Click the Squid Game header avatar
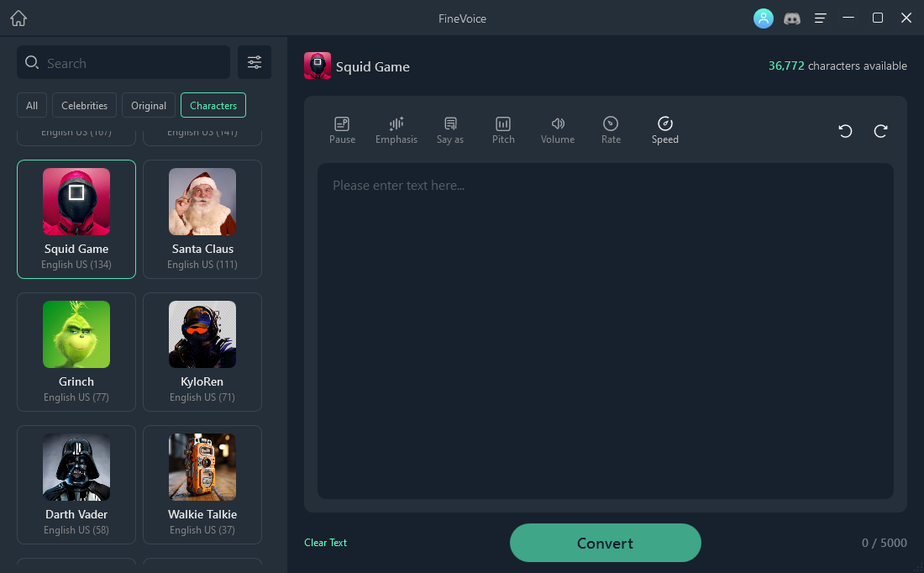 point(317,66)
